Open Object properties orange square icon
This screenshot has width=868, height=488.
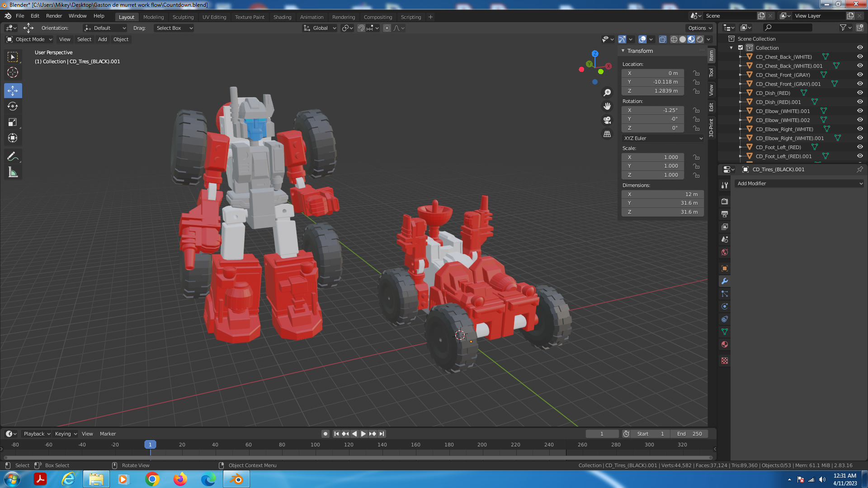[725, 268]
